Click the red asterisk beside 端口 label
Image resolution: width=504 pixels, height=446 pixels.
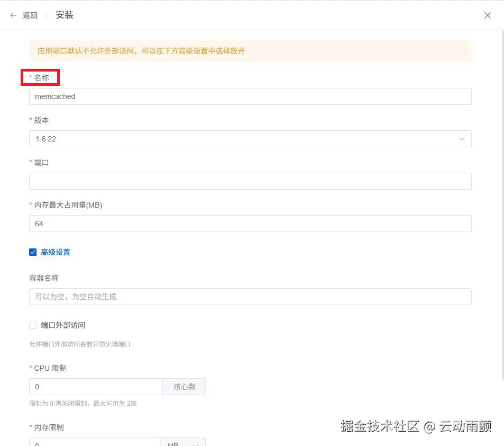31,163
